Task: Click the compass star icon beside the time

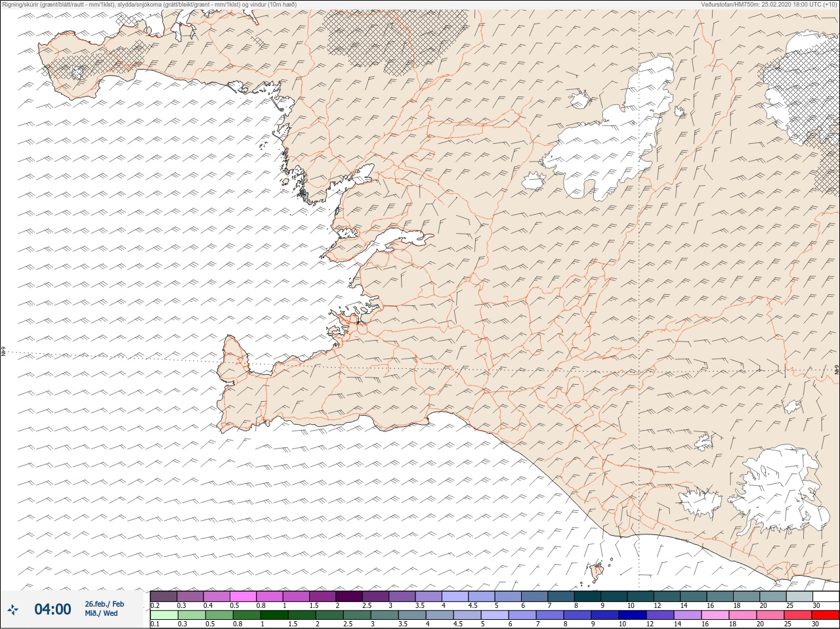Action: (x=13, y=610)
